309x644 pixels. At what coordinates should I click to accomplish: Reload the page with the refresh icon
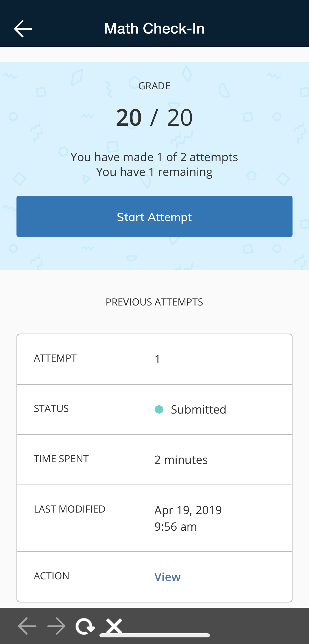[85, 626]
